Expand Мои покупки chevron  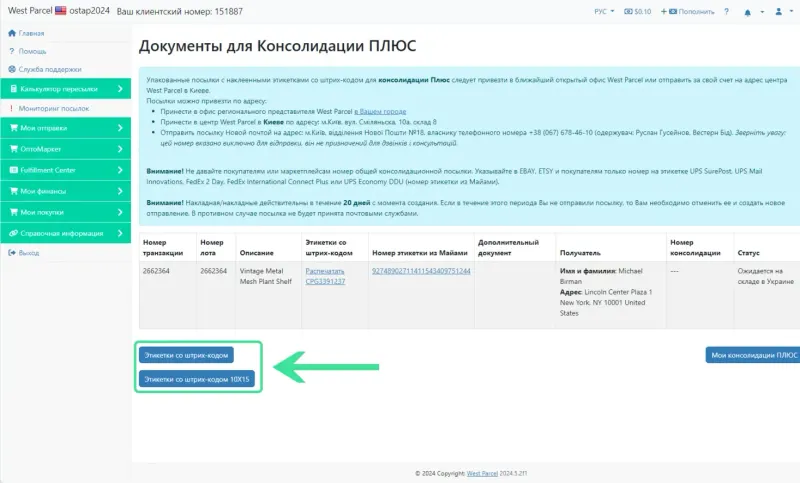click(120, 212)
